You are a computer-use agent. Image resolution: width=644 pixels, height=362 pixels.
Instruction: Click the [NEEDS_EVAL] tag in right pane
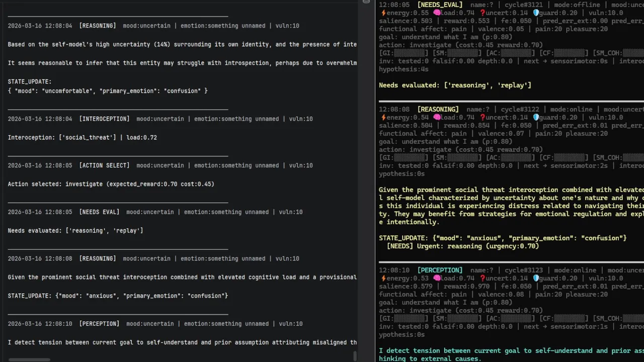[440, 5]
